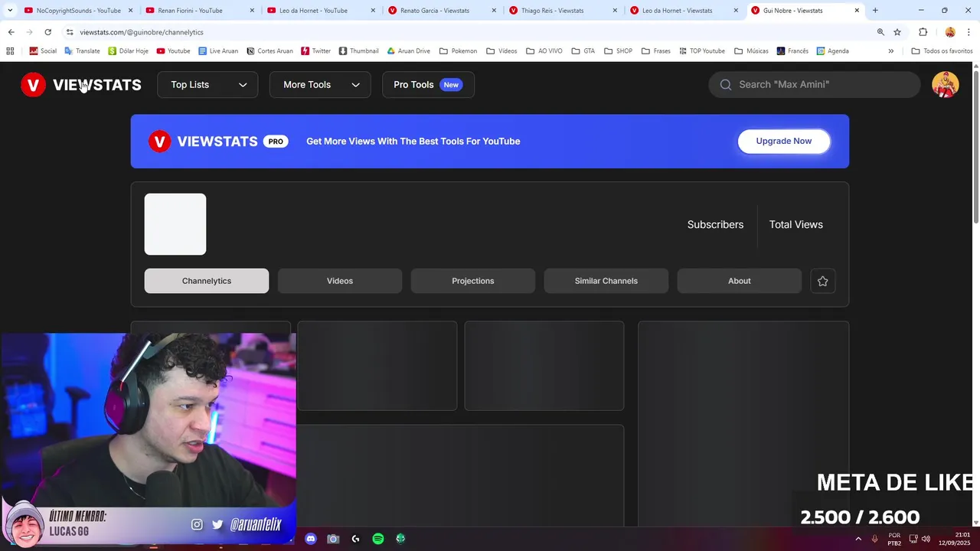Close the Gui Nobre - Viewstats tab
This screenshot has width=980, height=551.
click(x=857, y=11)
